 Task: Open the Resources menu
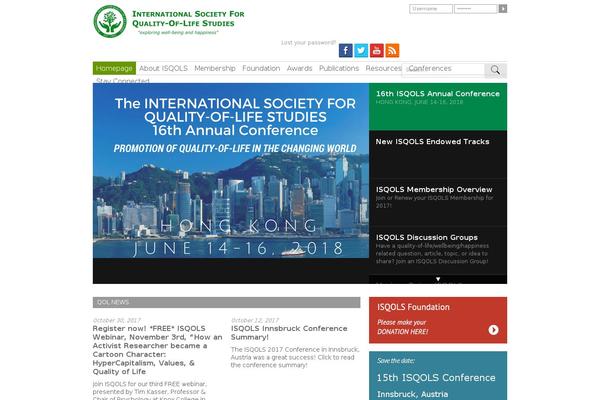[383, 68]
